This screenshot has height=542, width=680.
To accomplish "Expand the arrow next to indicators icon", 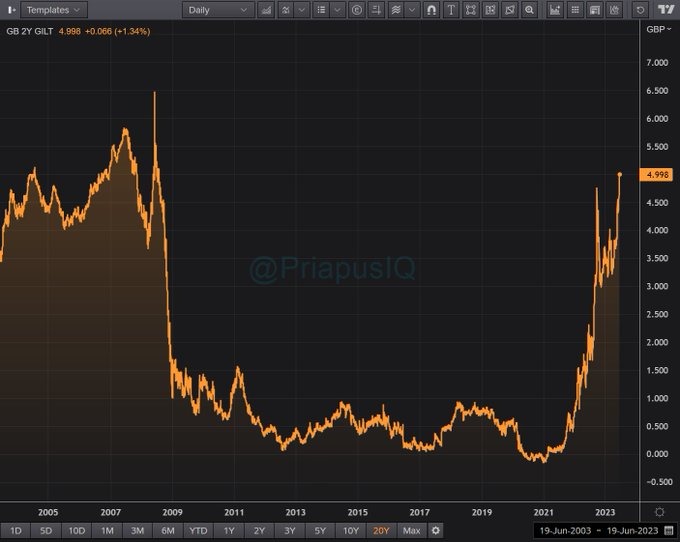I will click(x=301, y=10).
